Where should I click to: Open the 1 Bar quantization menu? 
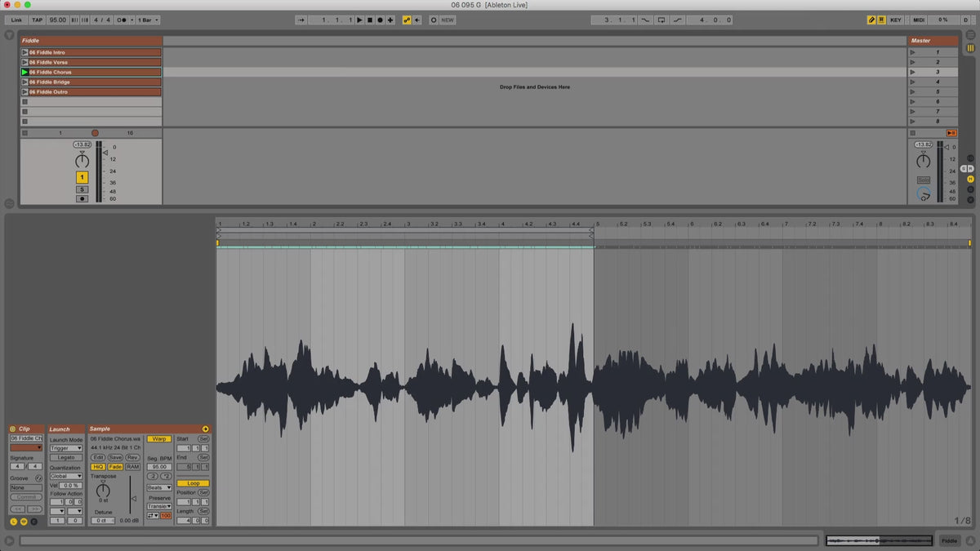click(148, 20)
